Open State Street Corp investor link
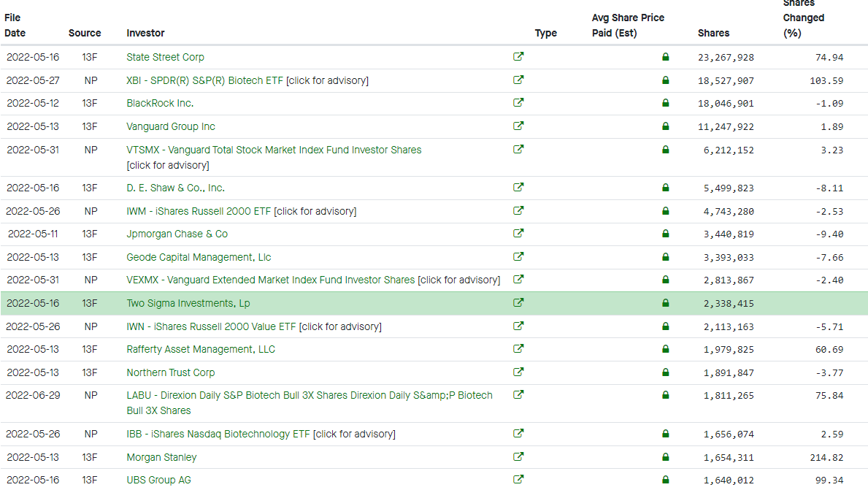Screen dimensions: 868x490 pyautogui.click(x=165, y=57)
